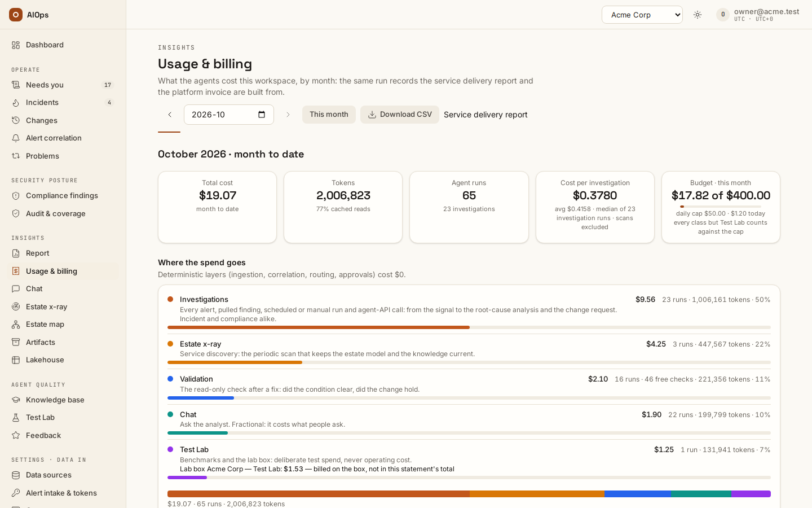The image size is (812, 508).
Task: Click the Cost per investigation $0.3780 value
Action: pyautogui.click(x=595, y=195)
